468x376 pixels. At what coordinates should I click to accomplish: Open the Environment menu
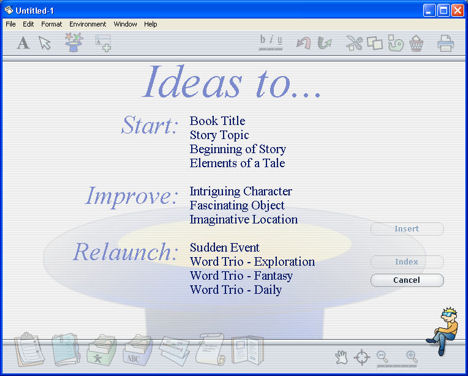[x=88, y=24]
